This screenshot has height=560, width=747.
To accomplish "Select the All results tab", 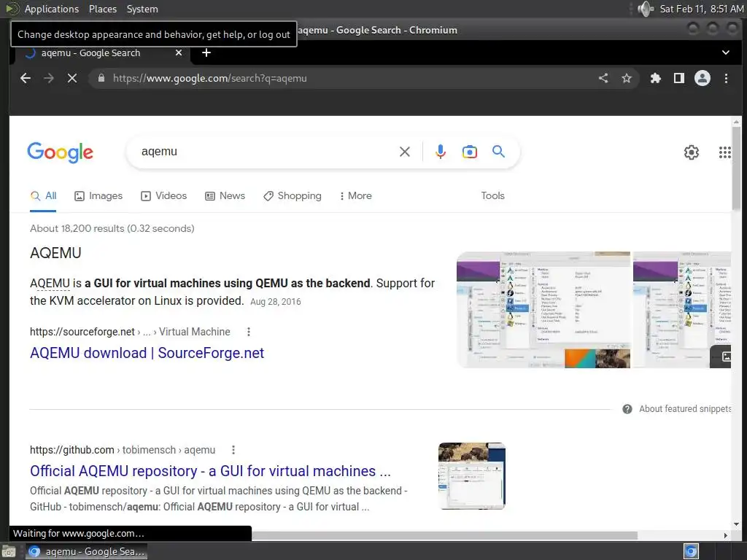I will tap(43, 195).
